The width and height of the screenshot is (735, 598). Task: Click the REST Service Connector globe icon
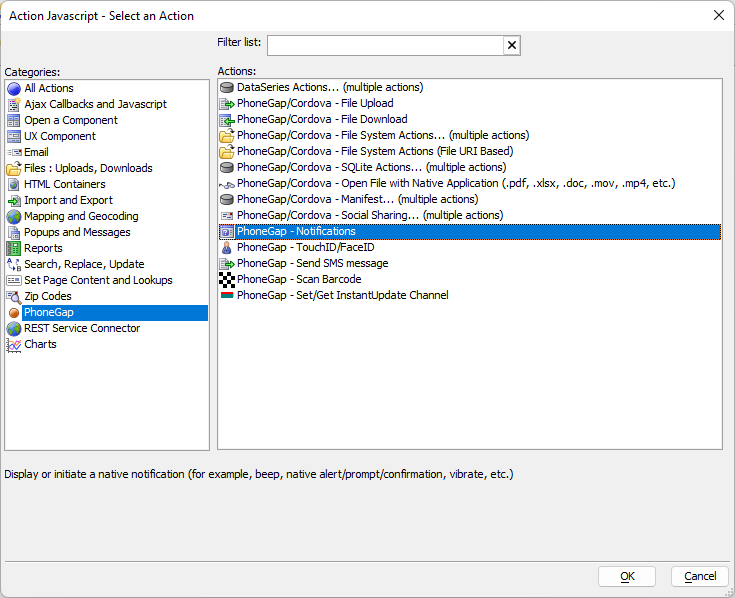[14, 329]
